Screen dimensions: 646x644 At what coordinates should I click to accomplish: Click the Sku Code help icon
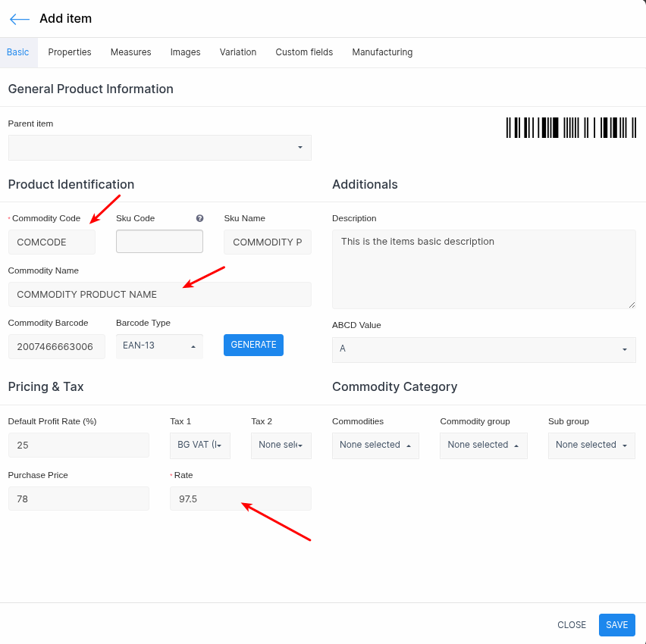199,218
